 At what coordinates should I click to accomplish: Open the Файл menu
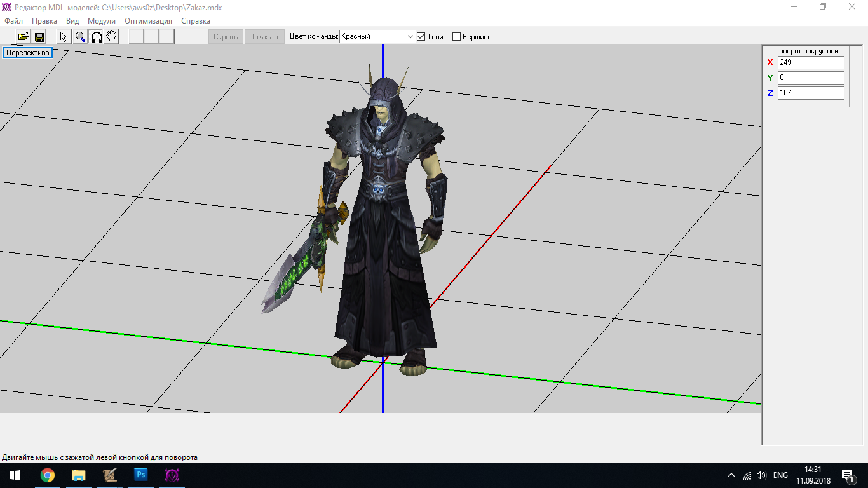[x=13, y=21]
